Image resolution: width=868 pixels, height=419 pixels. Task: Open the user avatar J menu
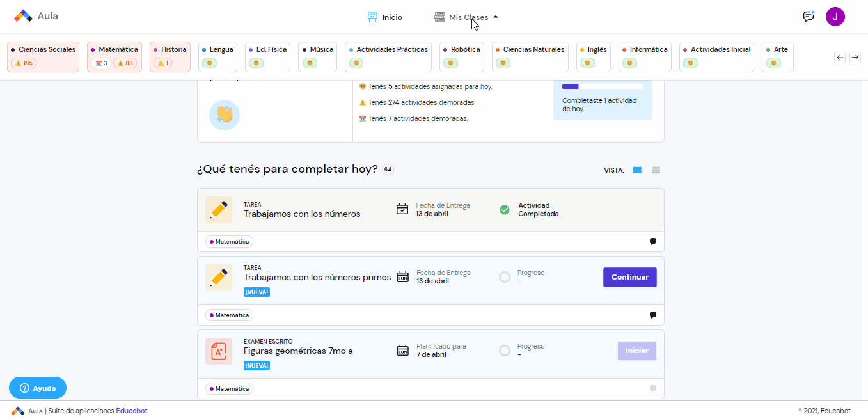click(835, 17)
